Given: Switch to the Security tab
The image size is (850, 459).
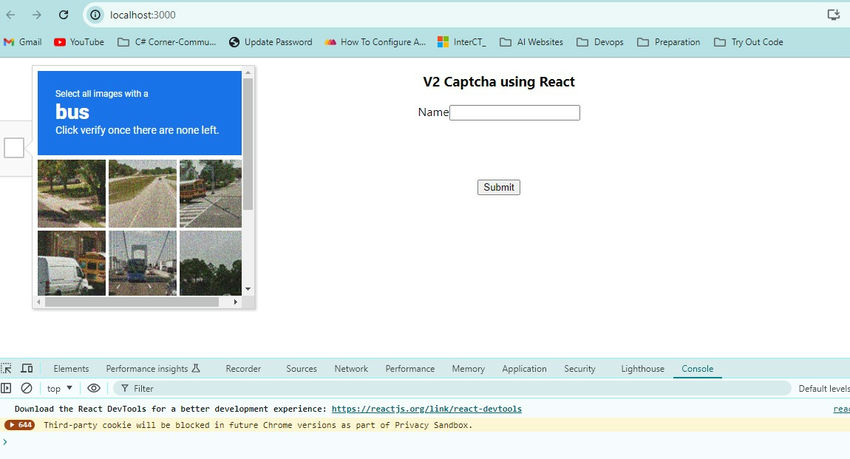Looking at the screenshot, I should pos(579,369).
